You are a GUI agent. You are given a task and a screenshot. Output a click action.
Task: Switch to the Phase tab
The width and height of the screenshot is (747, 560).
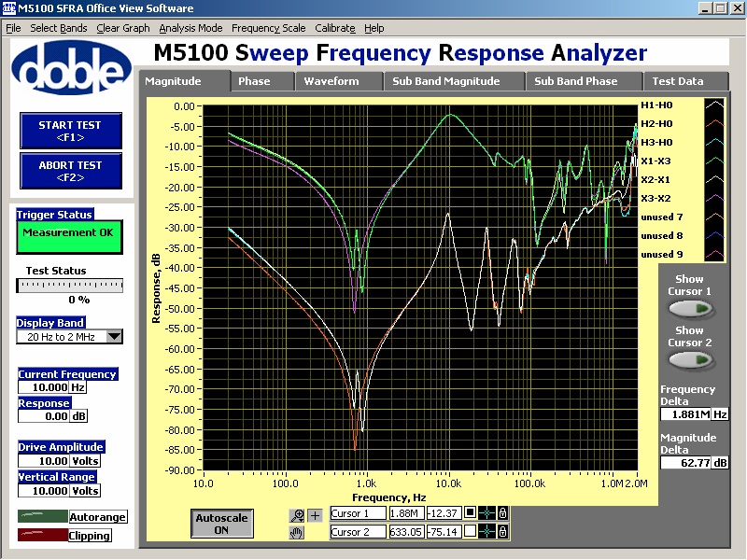click(263, 81)
